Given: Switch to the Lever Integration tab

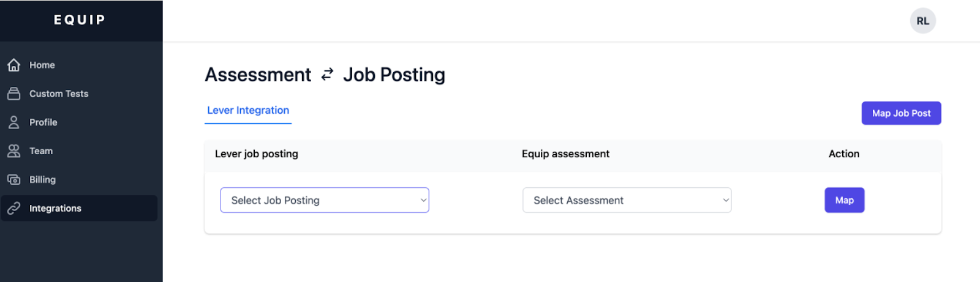Looking at the screenshot, I should click(x=248, y=111).
